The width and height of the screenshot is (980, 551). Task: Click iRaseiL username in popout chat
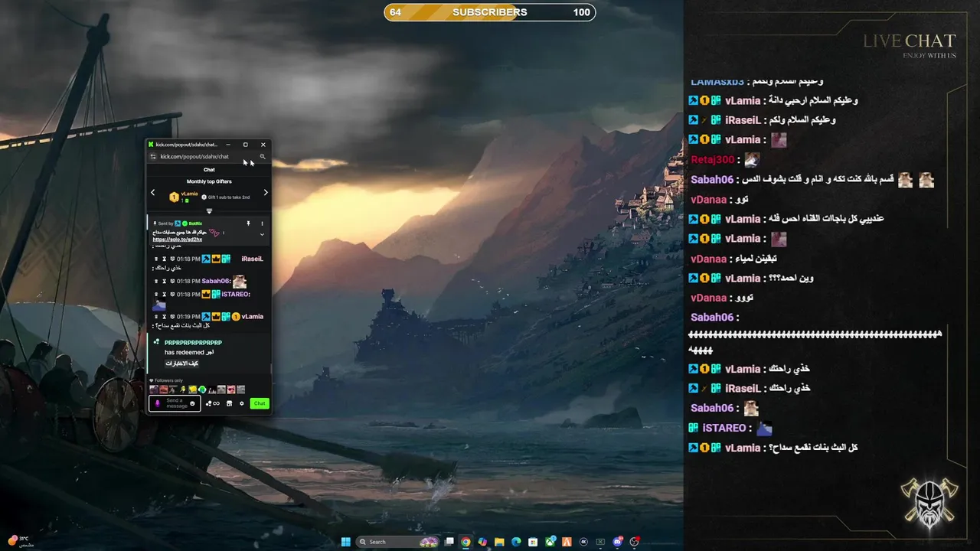(x=252, y=259)
